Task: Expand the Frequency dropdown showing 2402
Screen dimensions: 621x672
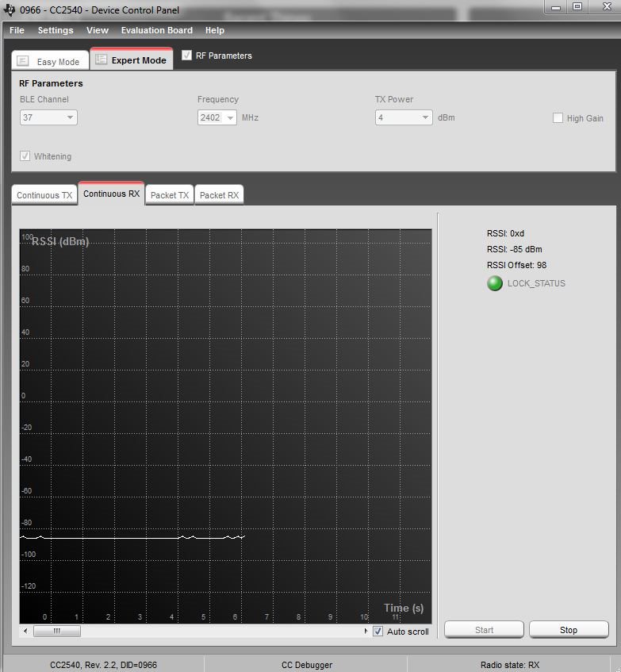Action: point(217,117)
